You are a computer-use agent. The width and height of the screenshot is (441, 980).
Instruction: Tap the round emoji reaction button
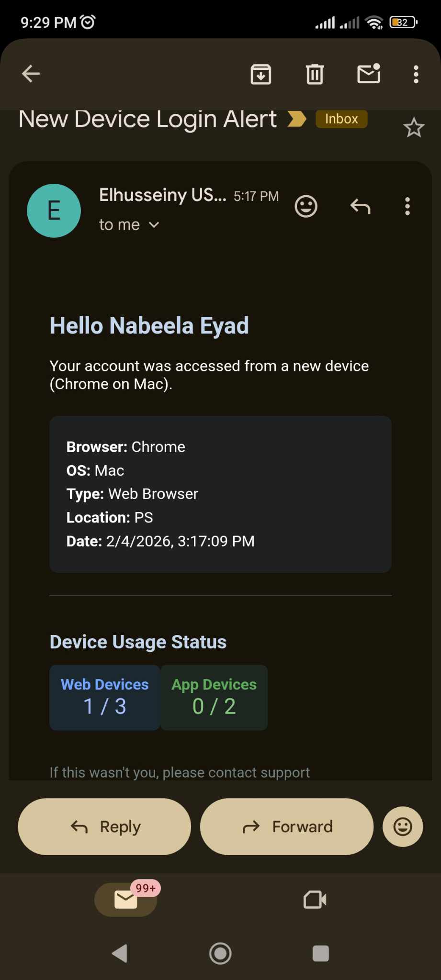[402, 826]
